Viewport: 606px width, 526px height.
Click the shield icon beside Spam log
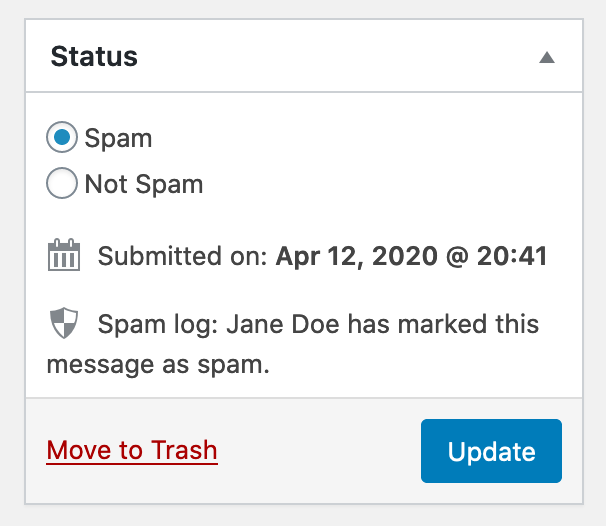pyautogui.click(x=64, y=323)
